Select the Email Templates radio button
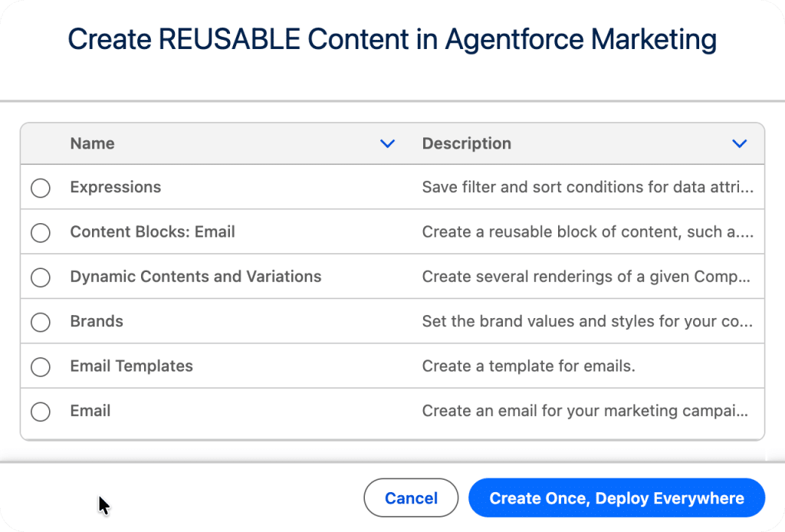 (x=40, y=366)
